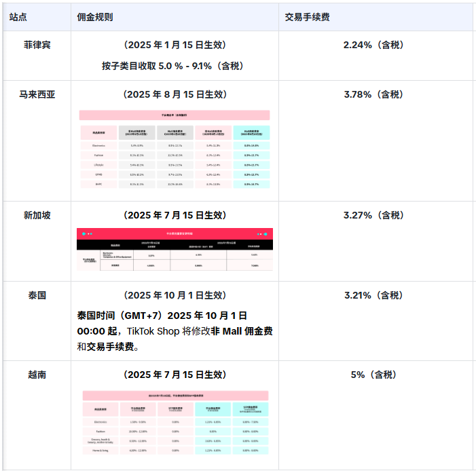Click the 5%(含税) transaction fee
Image resolution: width=476 pixels, height=473 pixels.
(373, 375)
